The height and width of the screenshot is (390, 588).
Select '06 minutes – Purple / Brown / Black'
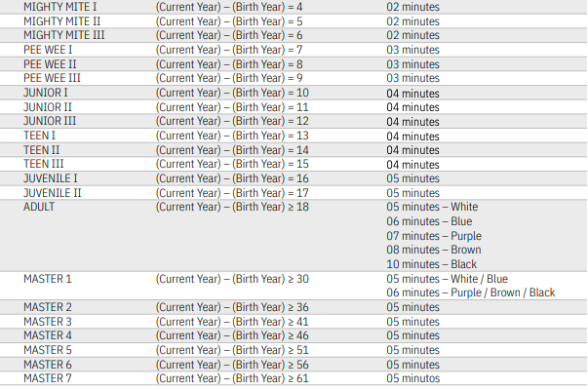coord(470,292)
